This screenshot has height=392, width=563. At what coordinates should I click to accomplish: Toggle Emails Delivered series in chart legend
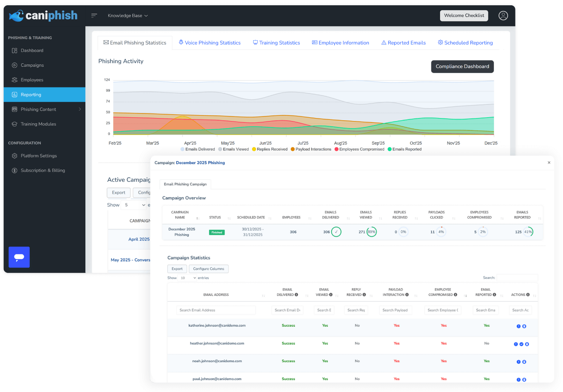198,149
